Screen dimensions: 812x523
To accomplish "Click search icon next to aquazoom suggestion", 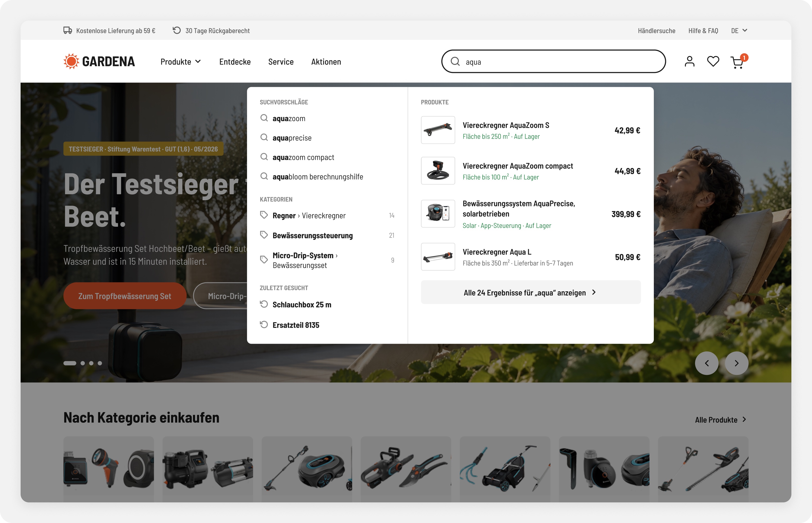I will (264, 118).
